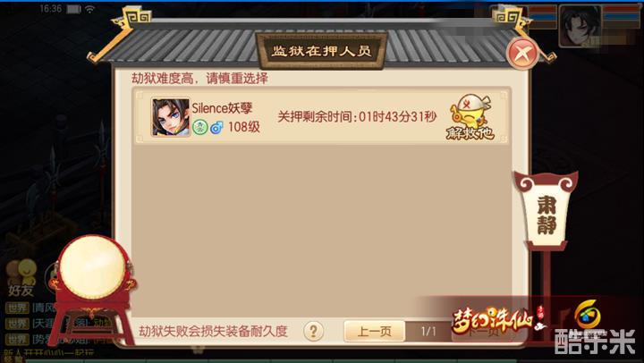This screenshot has width=644, height=363.
Task: Click the battery status icon
Action: pos(74,9)
